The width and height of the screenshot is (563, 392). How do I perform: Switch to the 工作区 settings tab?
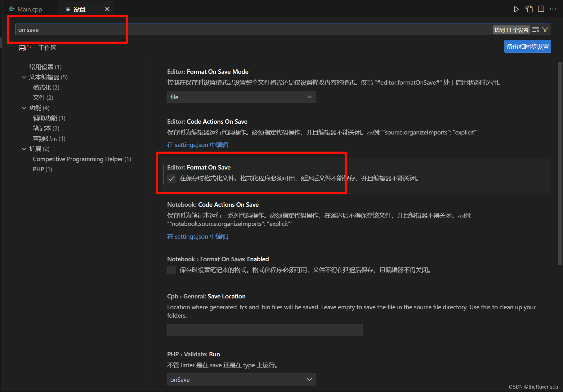click(47, 48)
